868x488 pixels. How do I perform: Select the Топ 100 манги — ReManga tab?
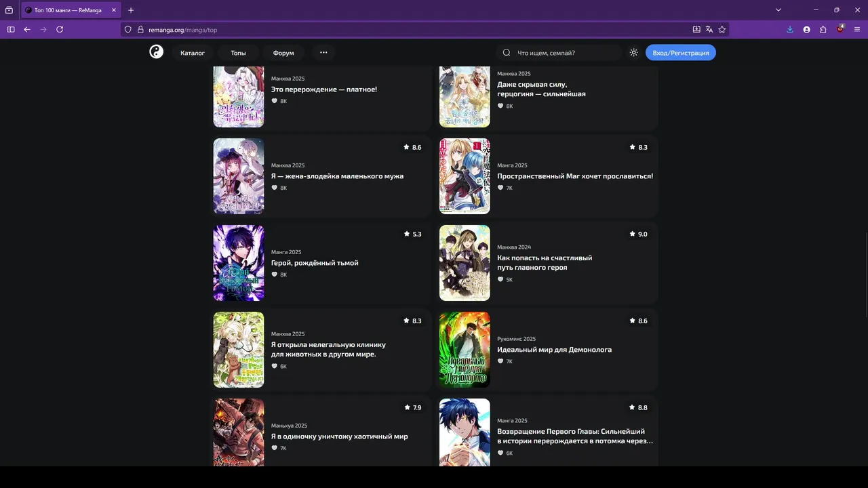[x=71, y=10]
